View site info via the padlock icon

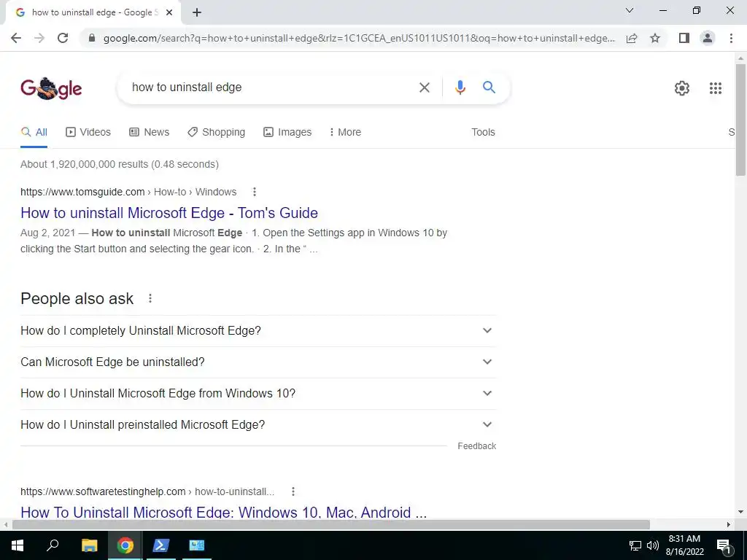click(x=93, y=38)
